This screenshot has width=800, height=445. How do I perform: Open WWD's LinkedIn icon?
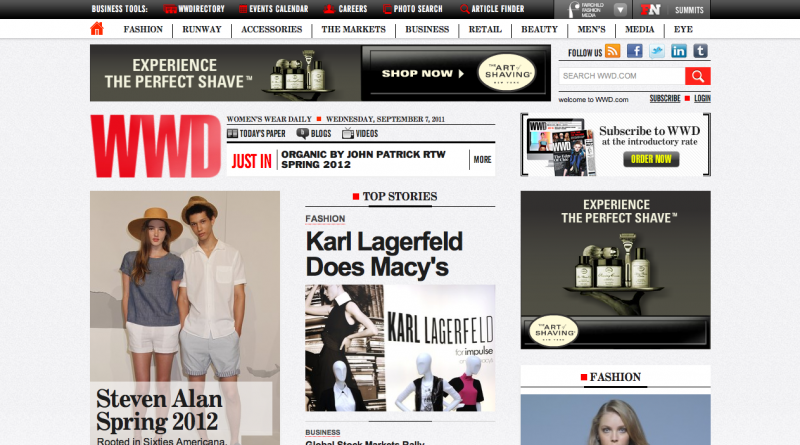[x=679, y=51]
